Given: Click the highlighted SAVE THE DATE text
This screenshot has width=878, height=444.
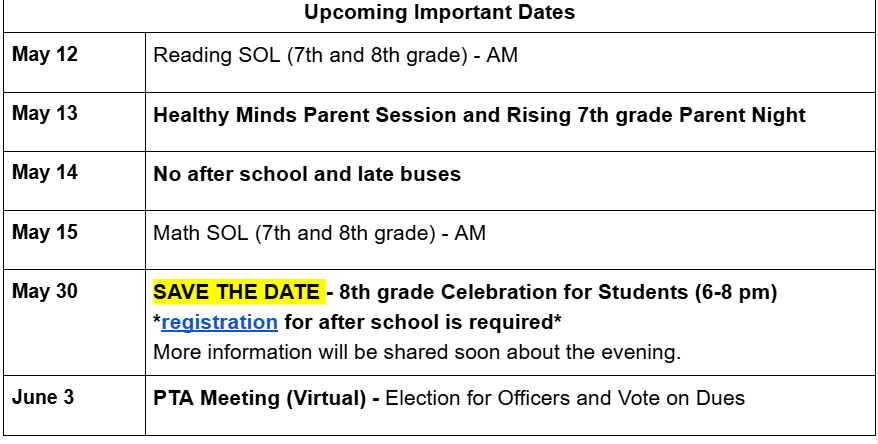Looking at the screenshot, I should tap(238, 293).
